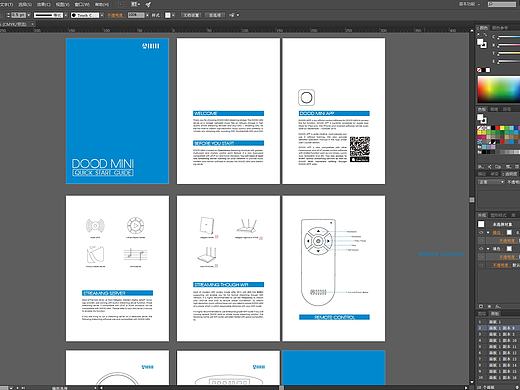Screen dimensions: 520x390
Task: Click add new stroke icon in Appearance footer
Action: click(x=481, y=306)
